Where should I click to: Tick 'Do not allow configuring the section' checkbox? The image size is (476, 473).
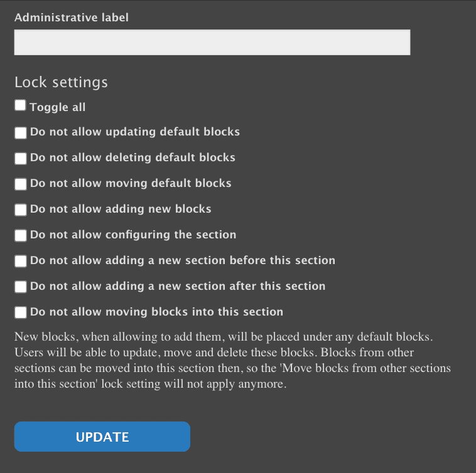click(x=21, y=235)
